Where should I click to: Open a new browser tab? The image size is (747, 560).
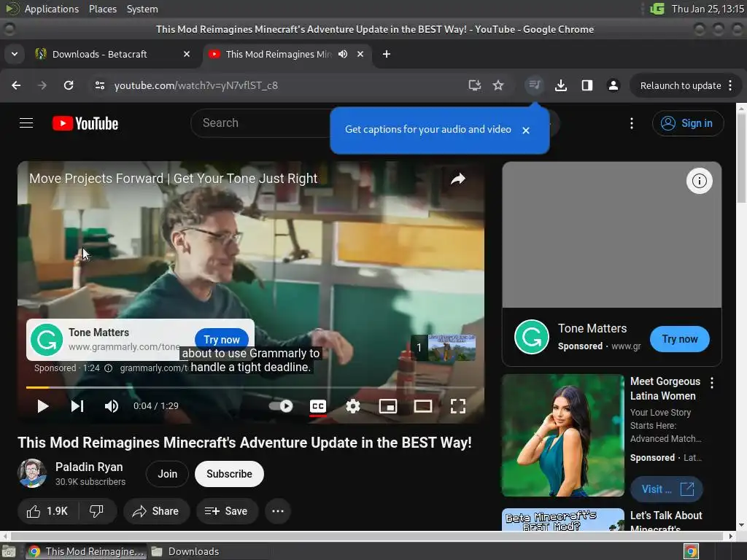coord(387,54)
